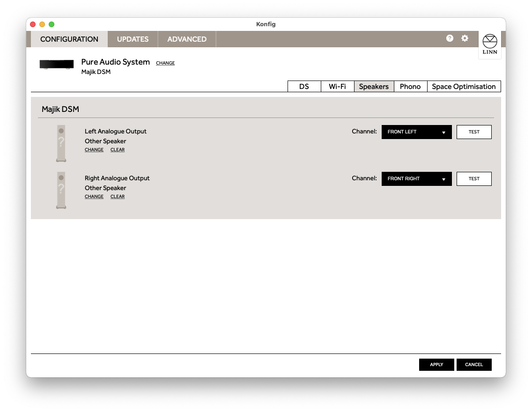The width and height of the screenshot is (532, 412).
Task: Close the Konfig window
Action: click(x=33, y=24)
